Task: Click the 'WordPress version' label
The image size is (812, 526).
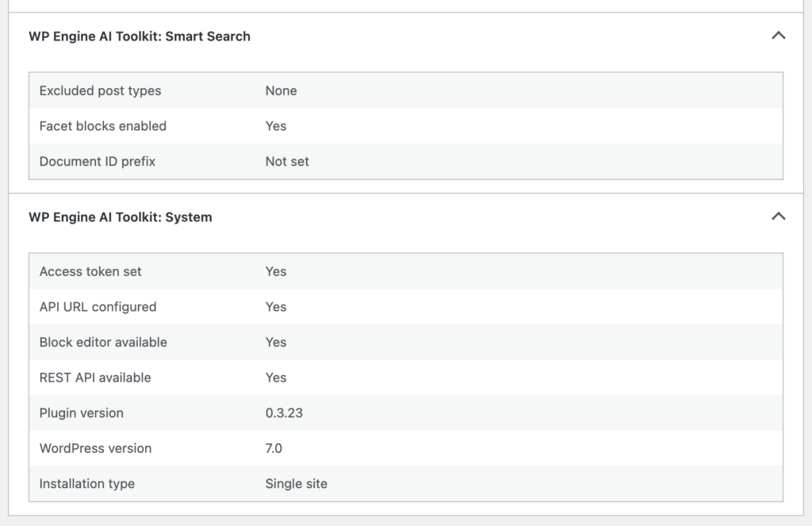Action: (95, 448)
